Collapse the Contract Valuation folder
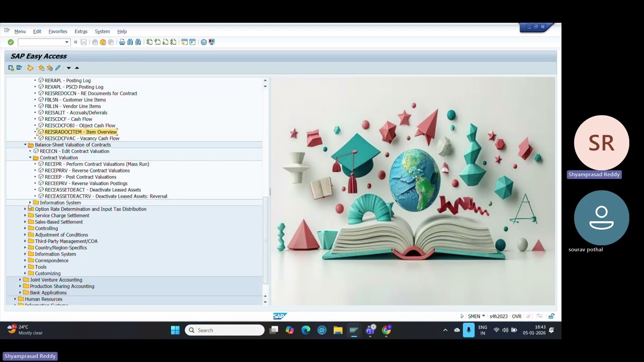The width and height of the screenshot is (644, 362). (x=30, y=158)
